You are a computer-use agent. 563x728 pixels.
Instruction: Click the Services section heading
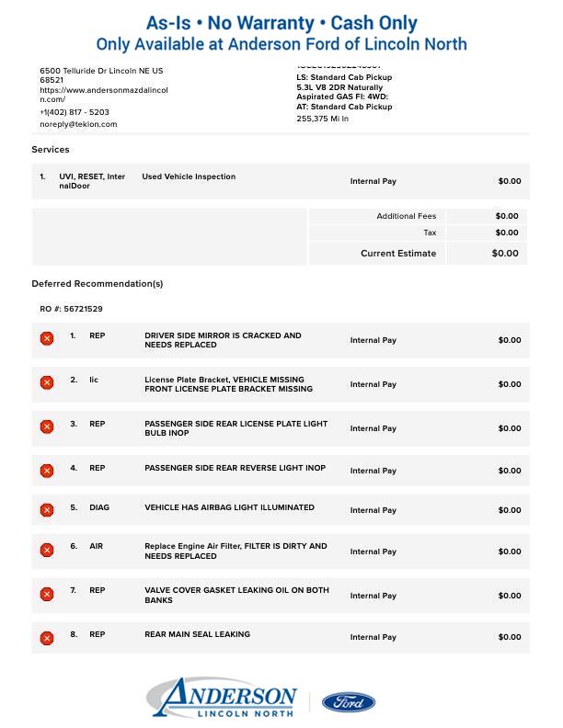point(51,149)
